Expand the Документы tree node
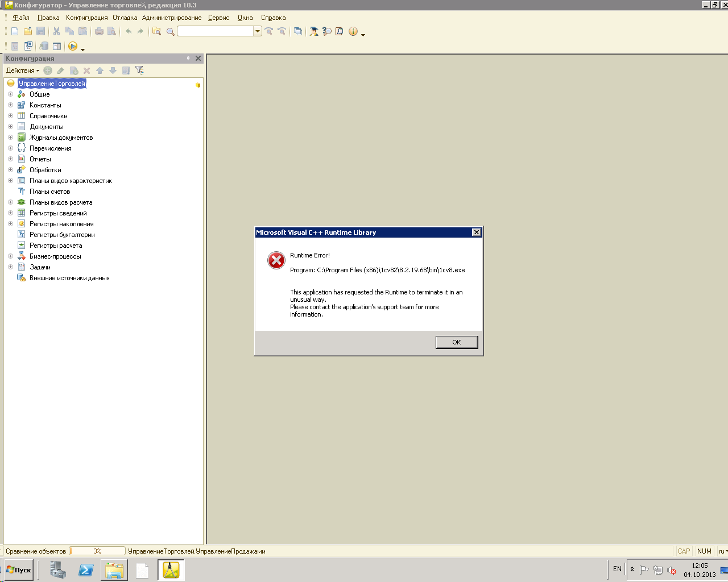This screenshot has width=728, height=582. (x=10, y=127)
